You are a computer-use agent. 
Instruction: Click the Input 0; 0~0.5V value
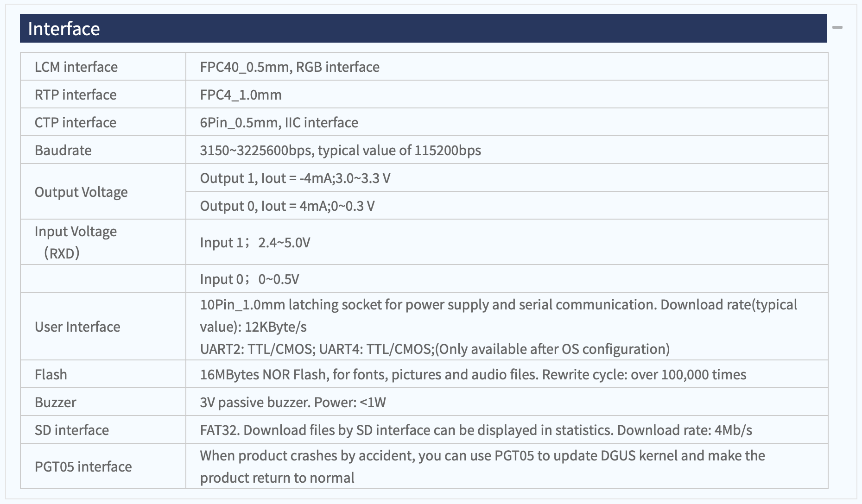point(250,279)
